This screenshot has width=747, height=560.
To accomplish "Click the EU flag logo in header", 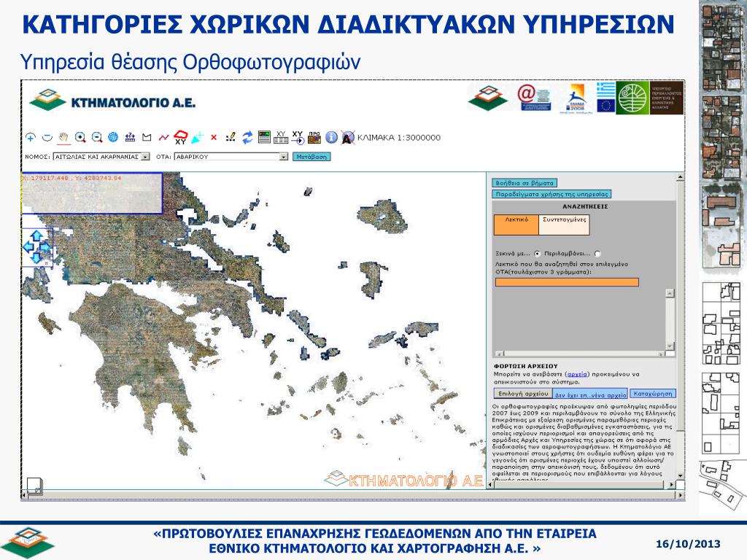I will pos(605,105).
